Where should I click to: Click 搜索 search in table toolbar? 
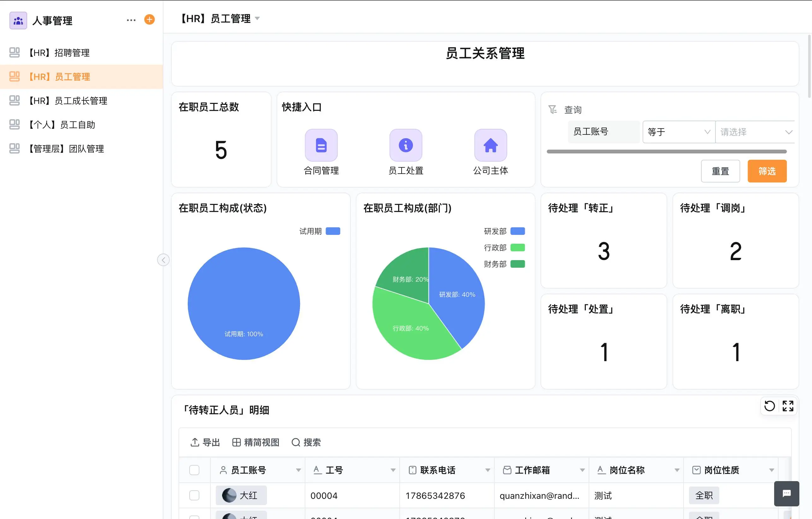(306, 442)
